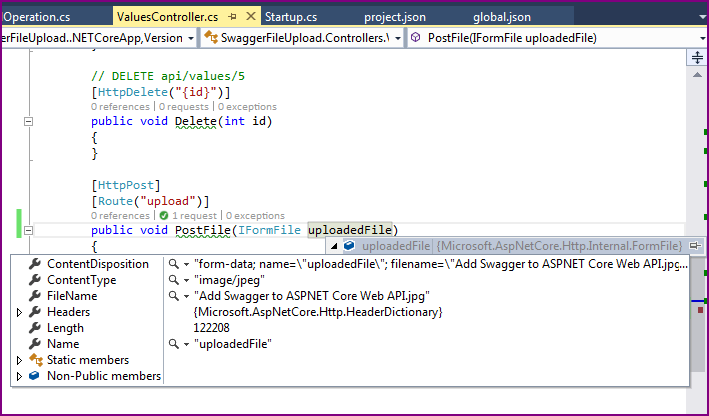Click the ContentType value magnifier icon
709x416 pixels.
click(x=173, y=280)
